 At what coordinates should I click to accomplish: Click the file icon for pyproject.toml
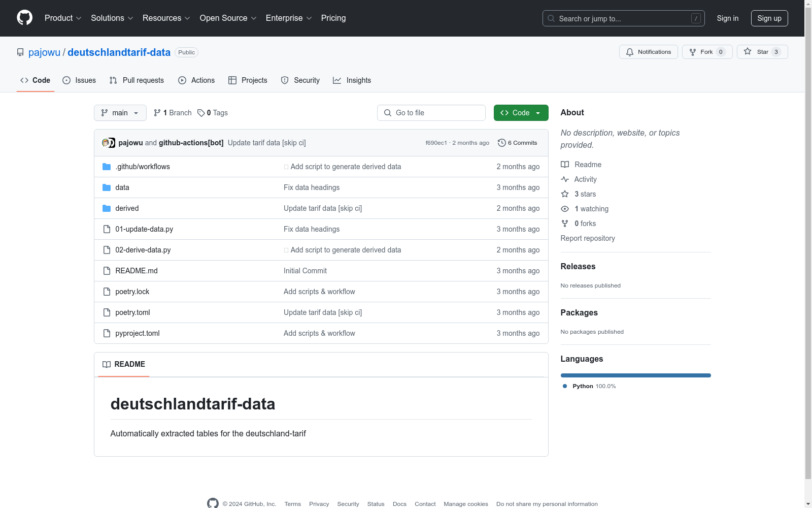tap(107, 333)
